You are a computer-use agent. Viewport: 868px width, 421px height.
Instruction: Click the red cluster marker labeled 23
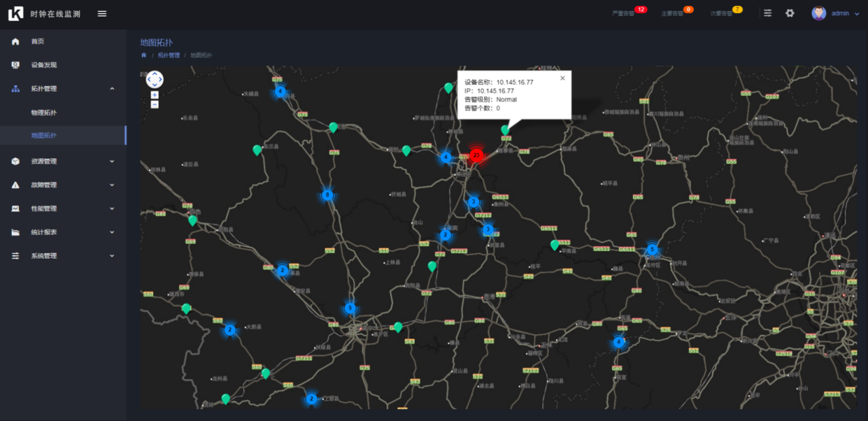pyautogui.click(x=476, y=155)
